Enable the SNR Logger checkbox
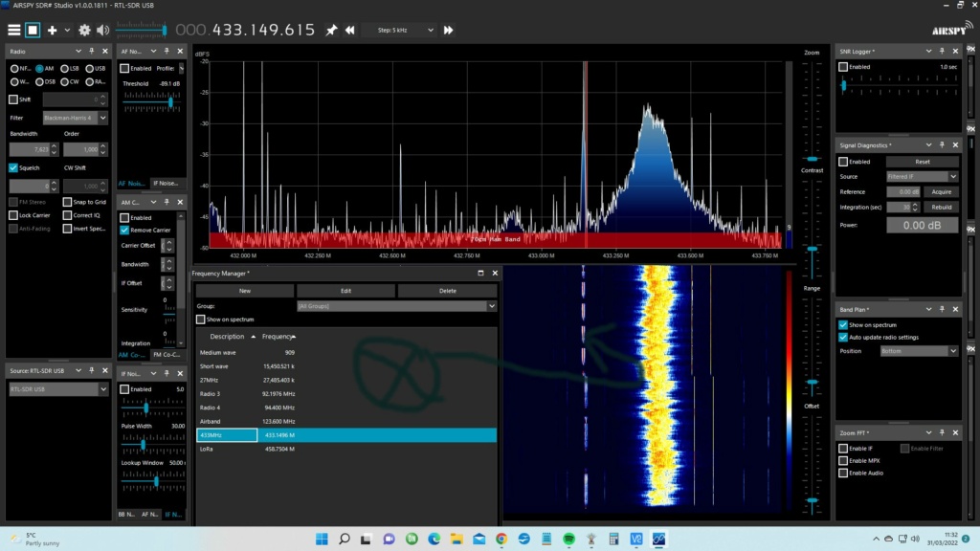980x551 pixels. 843,67
